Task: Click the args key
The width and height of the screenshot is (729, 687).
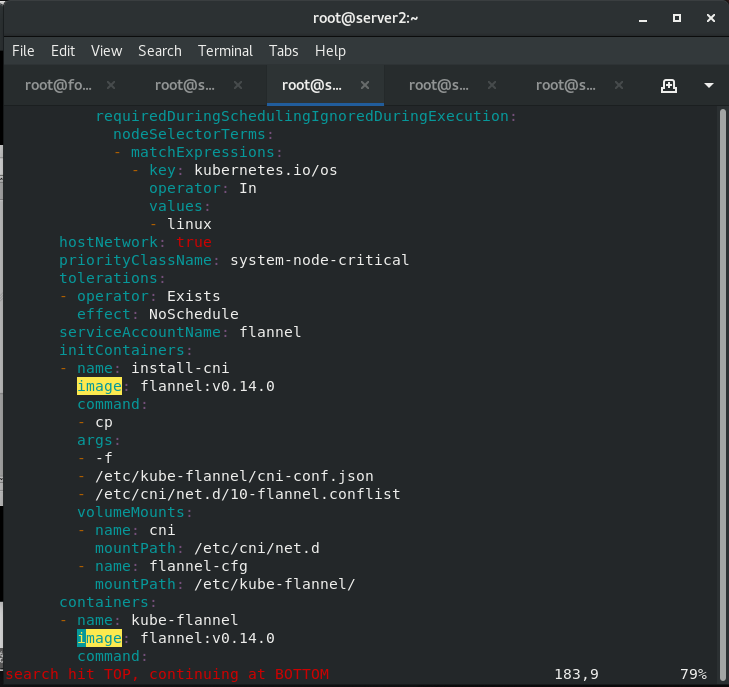Action: tap(95, 441)
